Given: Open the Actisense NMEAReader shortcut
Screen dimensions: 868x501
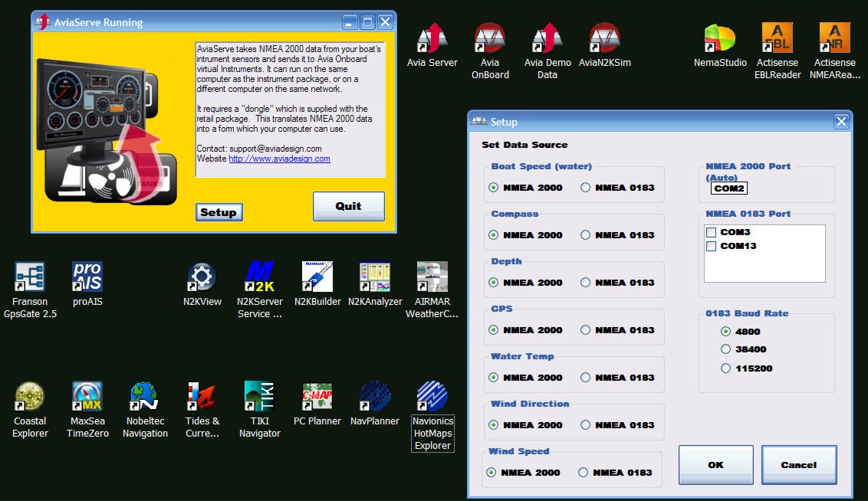Looking at the screenshot, I should tap(835, 51).
